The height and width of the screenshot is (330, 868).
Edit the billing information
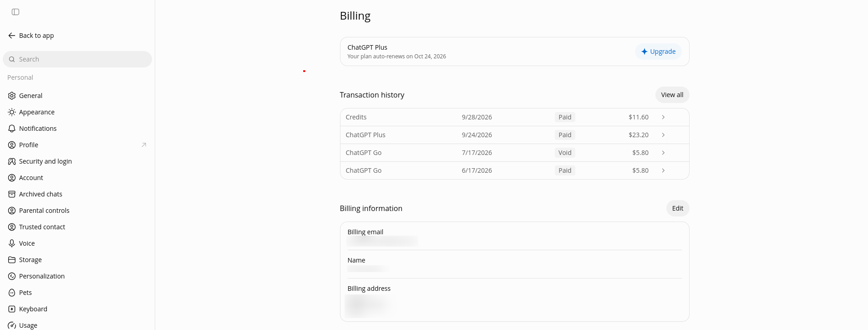[678, 208]
